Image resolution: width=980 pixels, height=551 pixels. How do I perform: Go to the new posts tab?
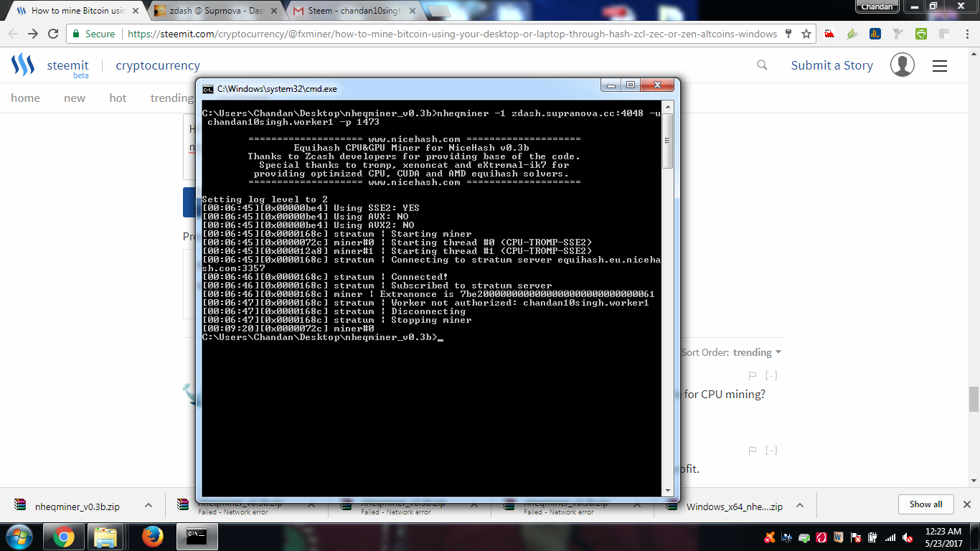75,98
